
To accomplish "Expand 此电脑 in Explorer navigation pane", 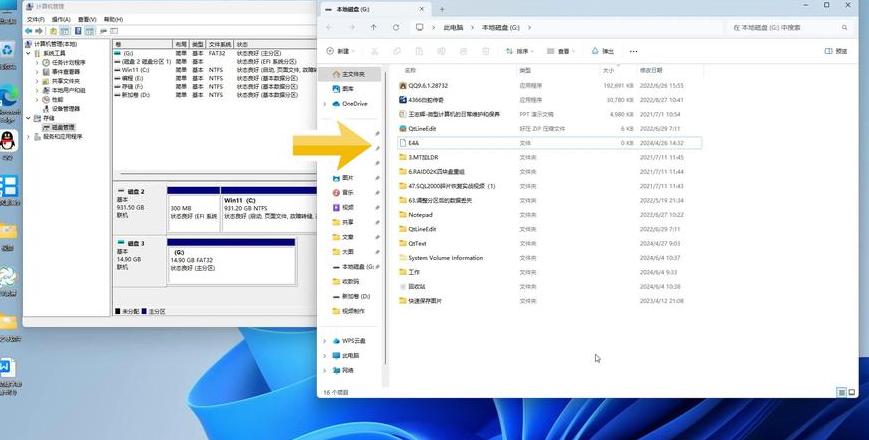I will tap(325, 355).
